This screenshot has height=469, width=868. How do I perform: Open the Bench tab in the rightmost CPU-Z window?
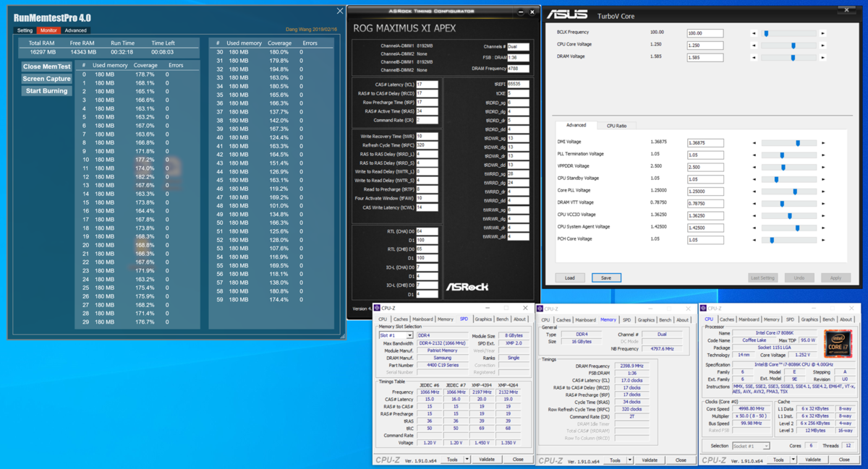(x=828, y=319)
